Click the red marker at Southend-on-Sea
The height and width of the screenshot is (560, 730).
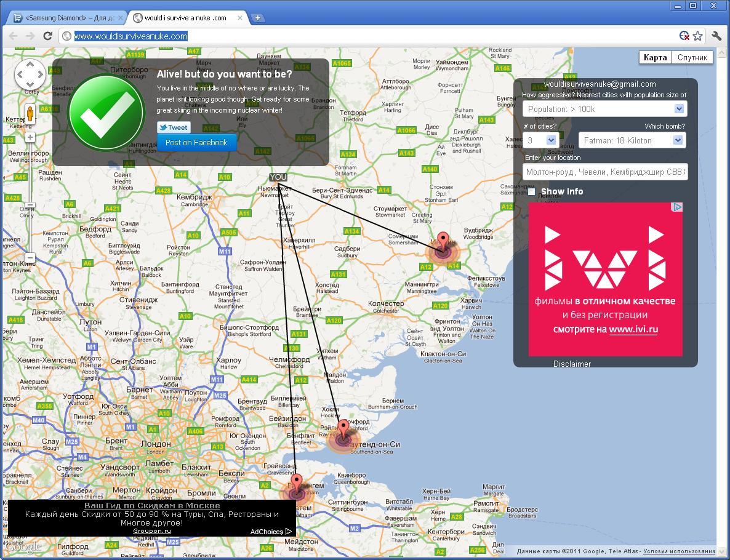(343, 429)
